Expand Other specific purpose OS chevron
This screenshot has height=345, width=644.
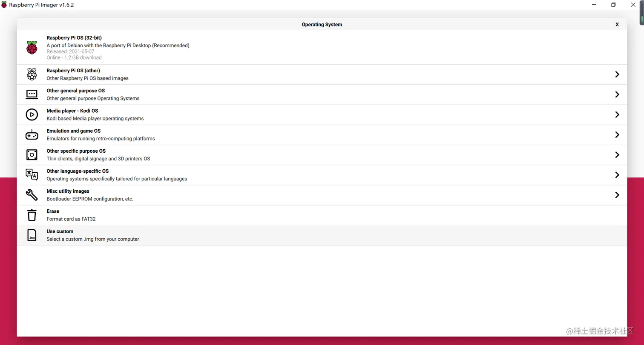pyautogui.click(x=617, y=155)
